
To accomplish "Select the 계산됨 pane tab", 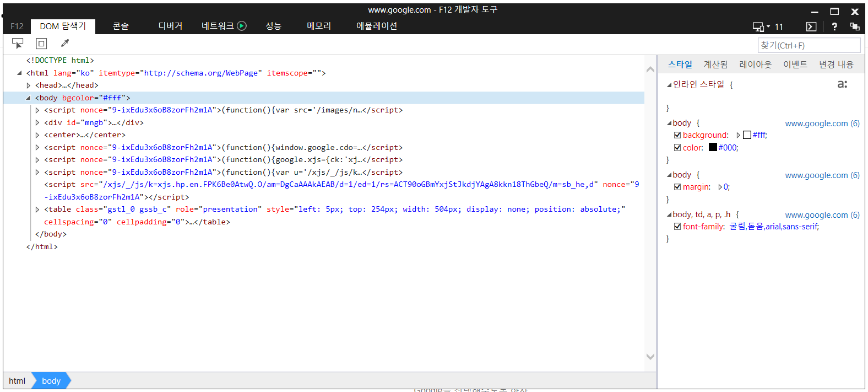I will tap(715, 65).
